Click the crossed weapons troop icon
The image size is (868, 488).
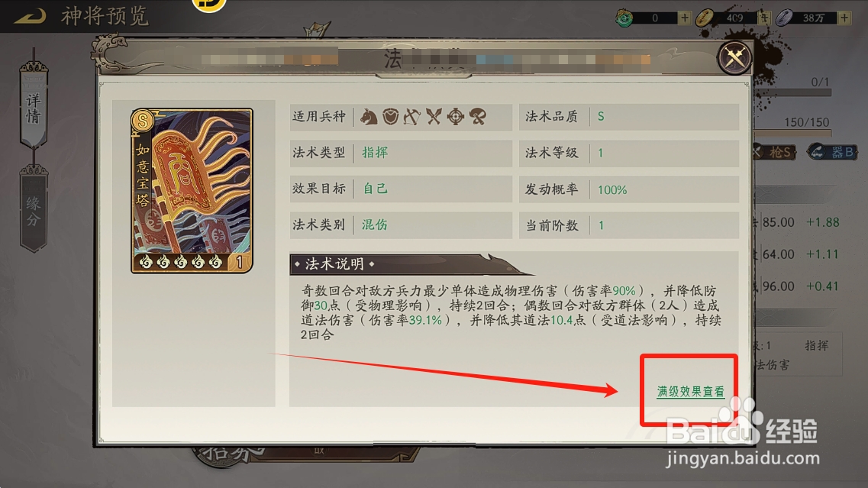[434, 117]
